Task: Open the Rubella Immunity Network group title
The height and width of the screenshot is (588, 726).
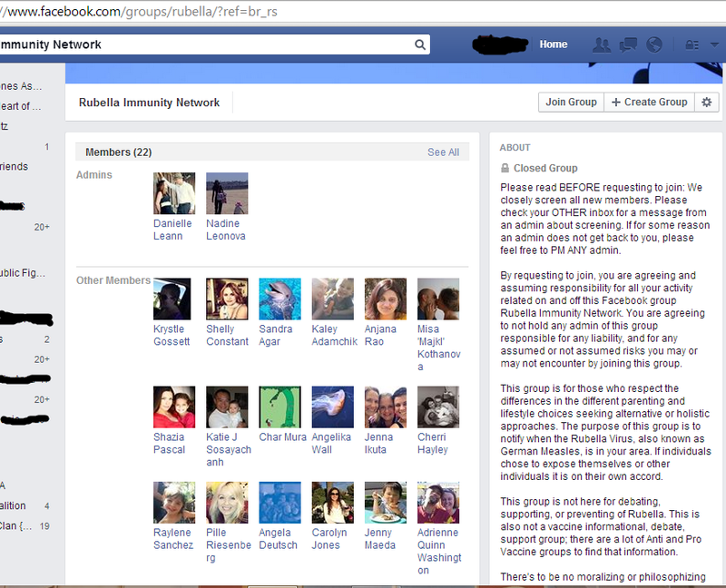Action: tap(149, 103)
